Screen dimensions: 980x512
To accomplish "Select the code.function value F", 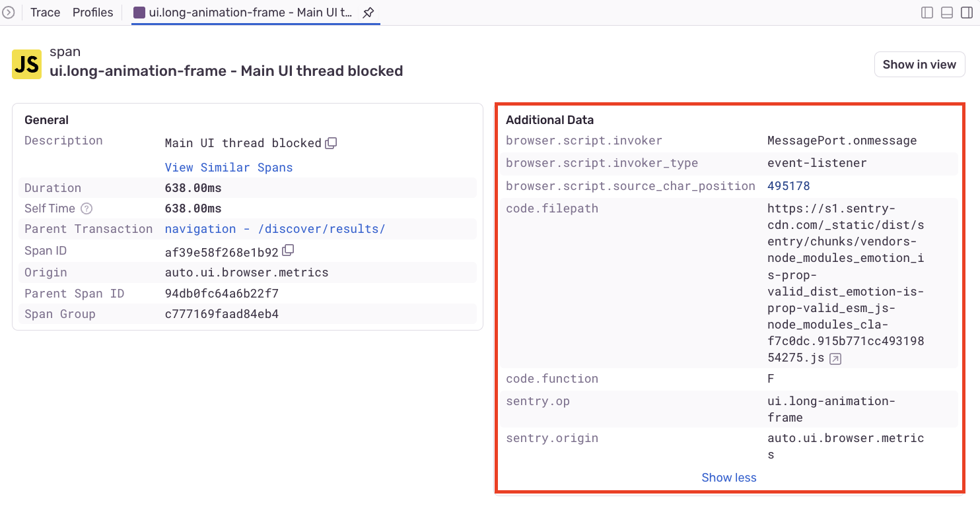I will [770, 379].
